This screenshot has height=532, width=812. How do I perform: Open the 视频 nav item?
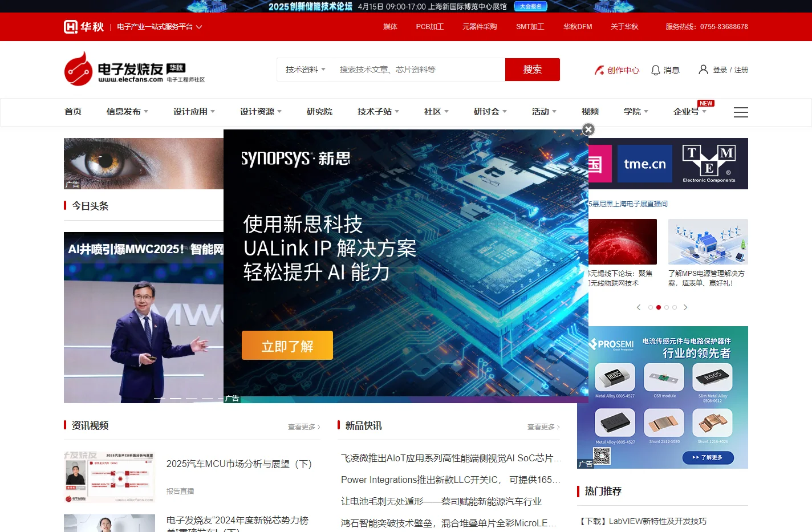[590, 112]
